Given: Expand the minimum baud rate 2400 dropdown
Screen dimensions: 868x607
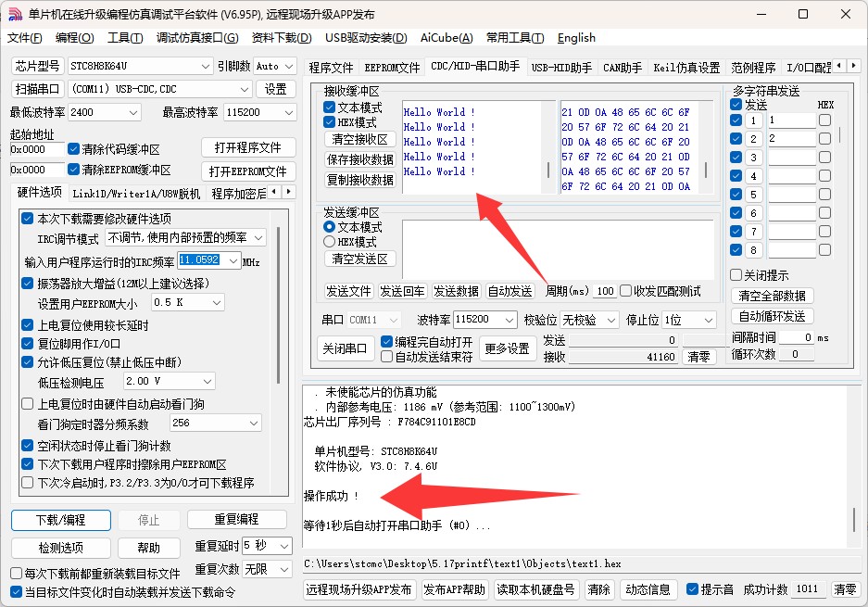Looking at the screenshot, I should (132, 112).
